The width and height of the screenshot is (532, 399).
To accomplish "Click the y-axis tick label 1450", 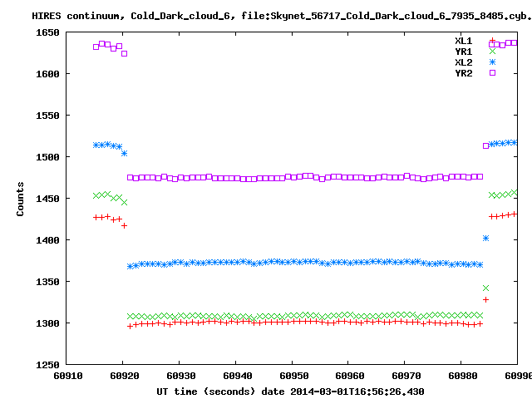I will click(47, 199).
